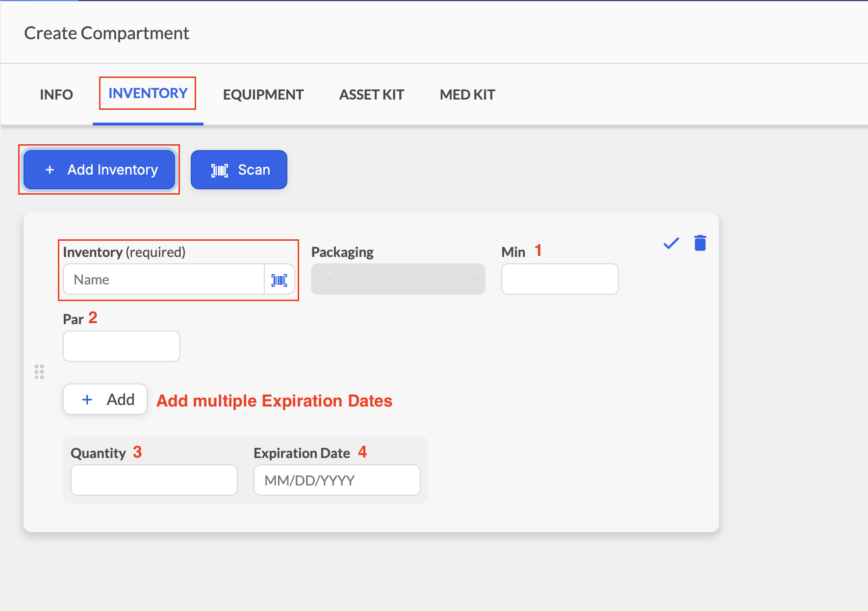
Task: Go to the ASSET KIT tab
Action: pyautogui.click(x=372, y=94)
